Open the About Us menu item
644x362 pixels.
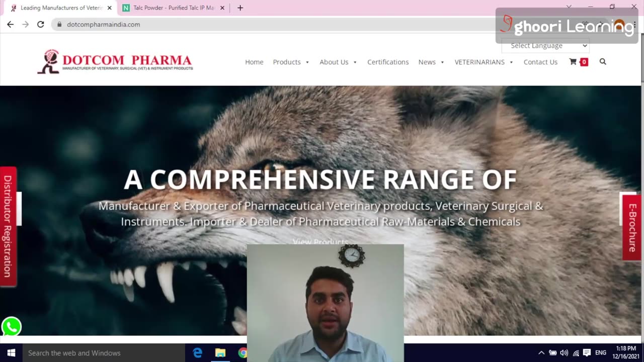click(x=334, y=62)
